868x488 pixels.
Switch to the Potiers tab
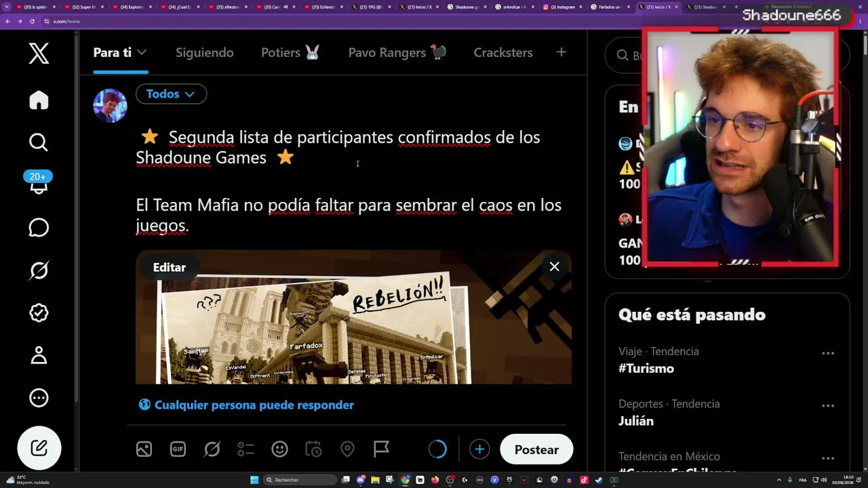coord(290,53)
